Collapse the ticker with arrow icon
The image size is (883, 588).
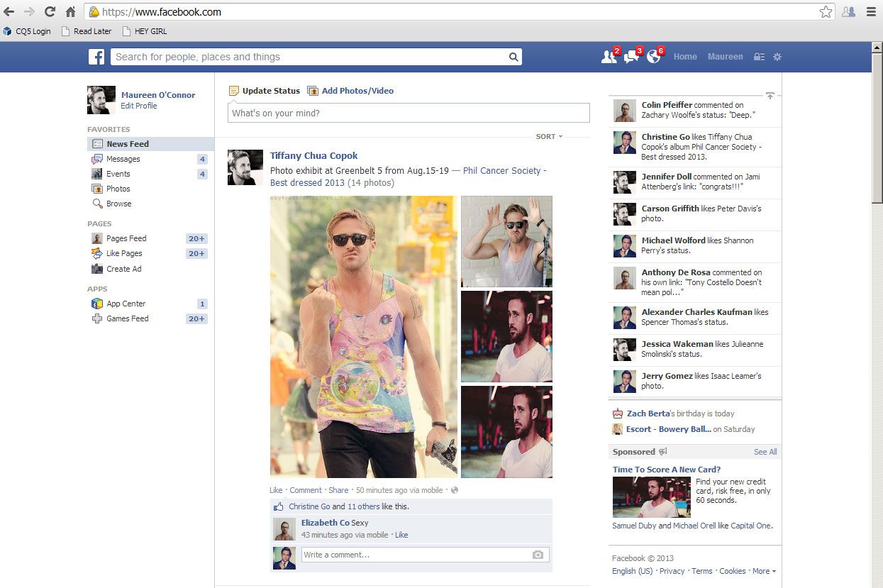tap(770, 95)
